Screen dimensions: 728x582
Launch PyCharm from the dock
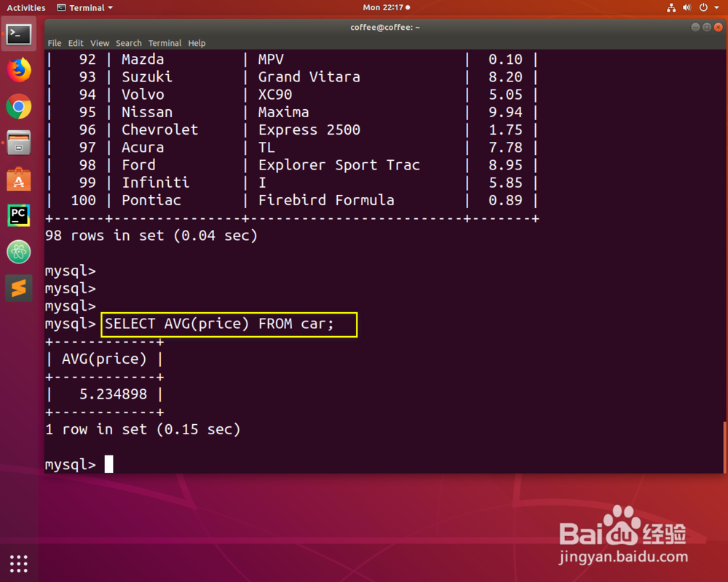pos(19,215)
